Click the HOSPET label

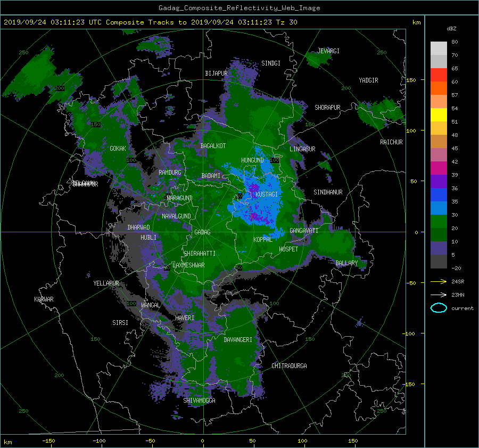(x=288, y=249)
